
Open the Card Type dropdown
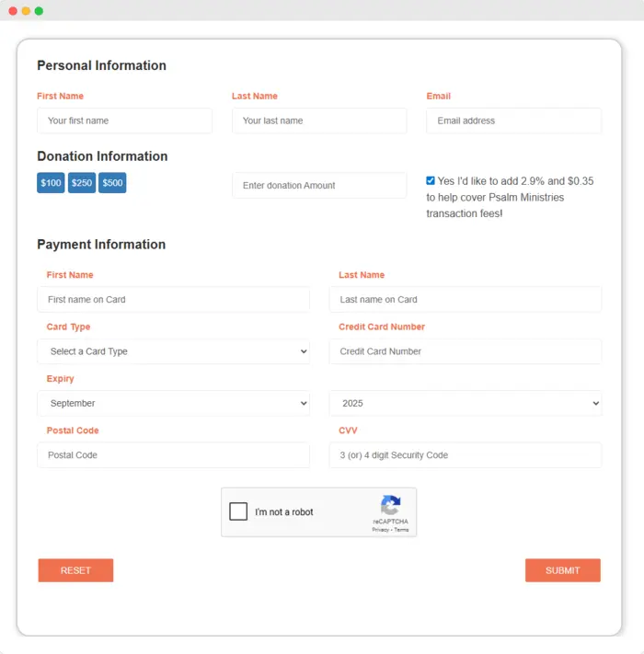(x=174, y=351)
